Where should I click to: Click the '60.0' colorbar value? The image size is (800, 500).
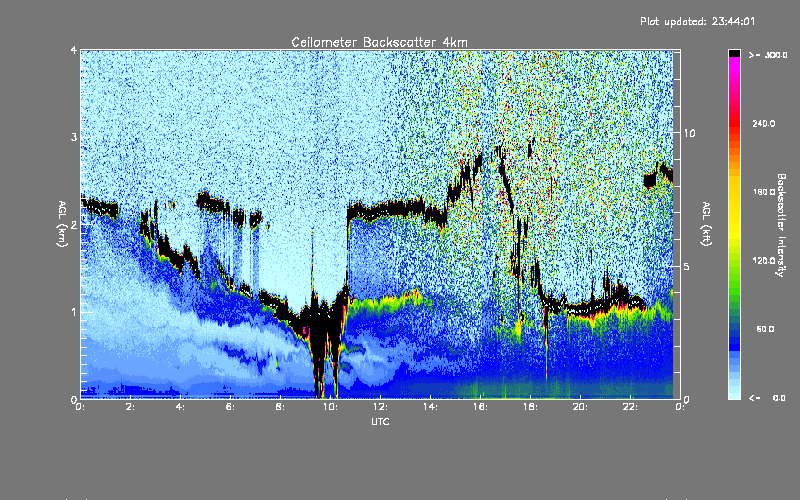pyautogui.click(x=765, y=329)
